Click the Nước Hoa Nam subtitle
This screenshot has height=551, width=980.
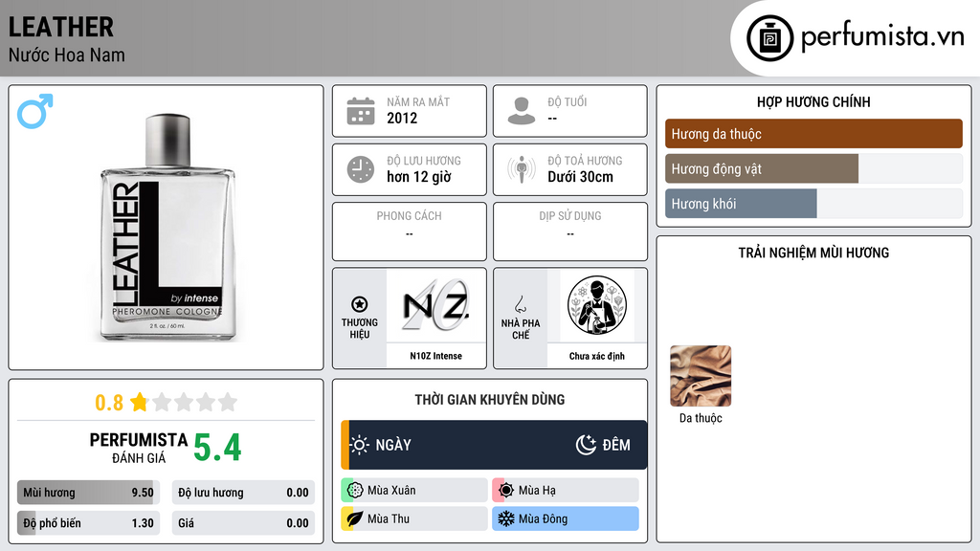(67, 55)
